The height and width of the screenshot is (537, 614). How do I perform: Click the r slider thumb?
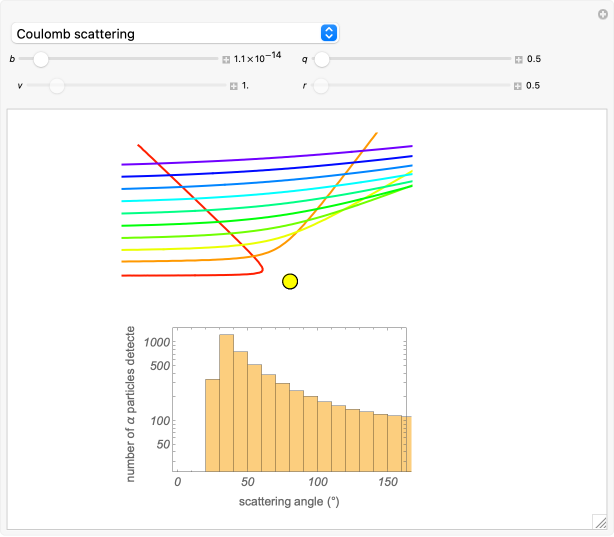pyautogui.click(x=321, y=86)
